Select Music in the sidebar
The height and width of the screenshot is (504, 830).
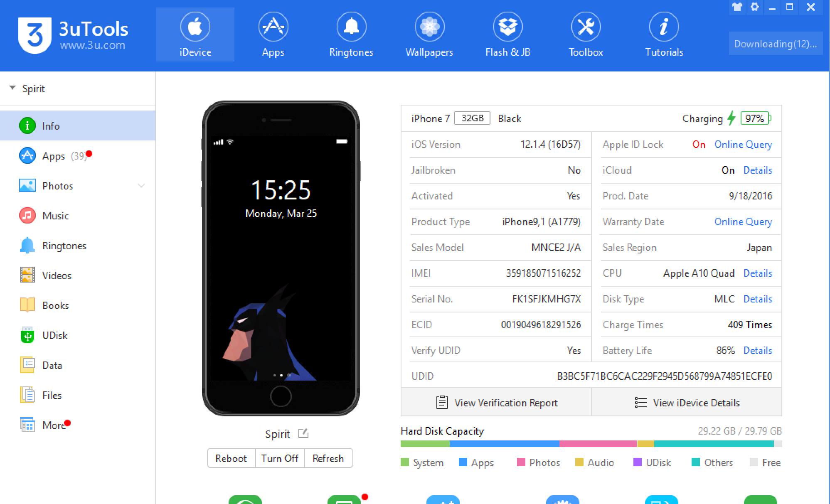point(55,216)
